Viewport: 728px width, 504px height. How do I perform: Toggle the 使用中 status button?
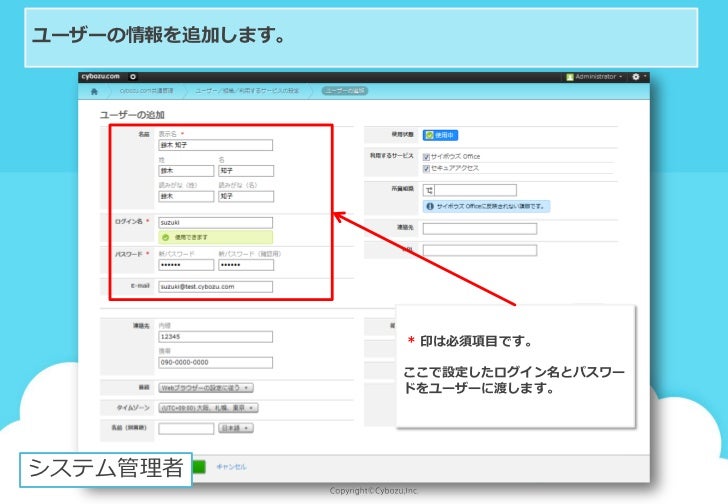click(440, 135)
